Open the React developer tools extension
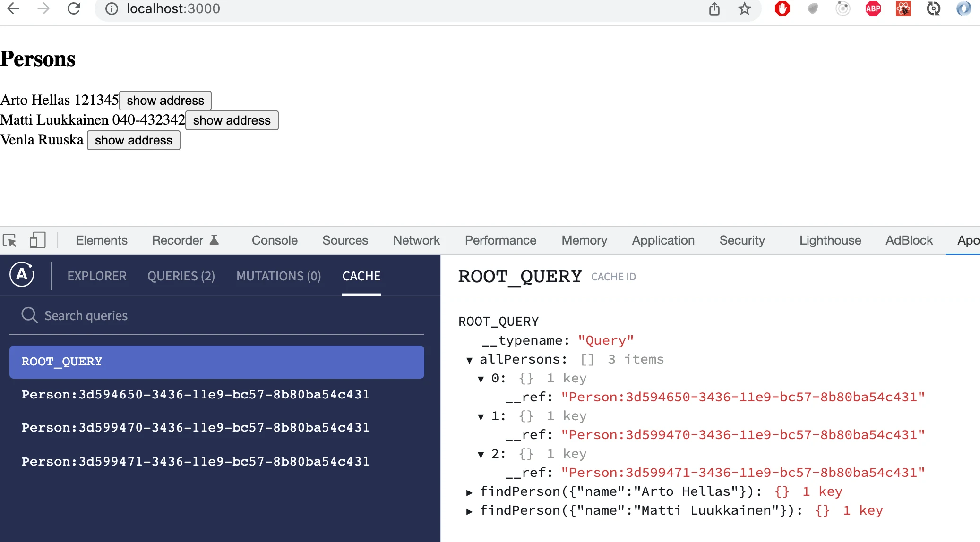This screenshot has width=980, height=542. tap(903, 8)
